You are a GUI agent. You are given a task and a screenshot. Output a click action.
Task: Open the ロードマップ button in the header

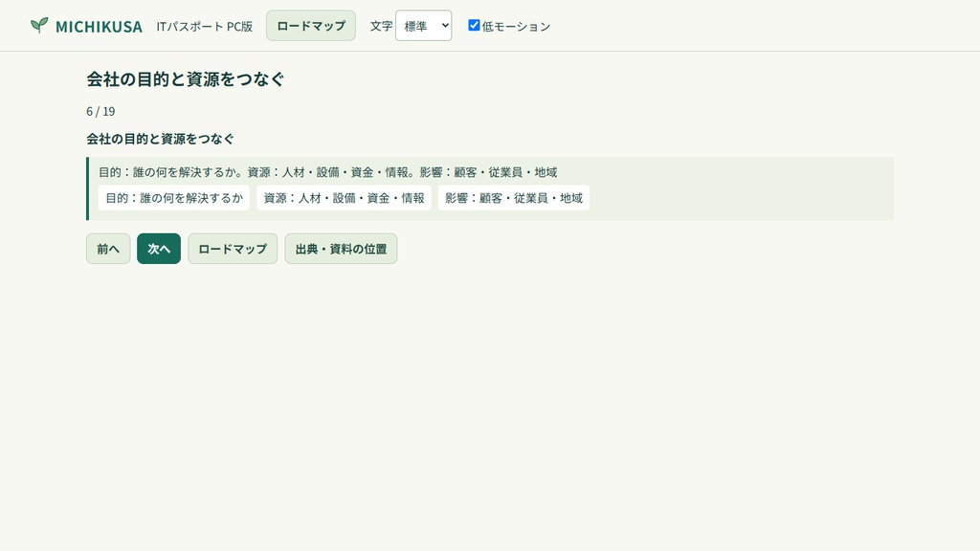311,26
